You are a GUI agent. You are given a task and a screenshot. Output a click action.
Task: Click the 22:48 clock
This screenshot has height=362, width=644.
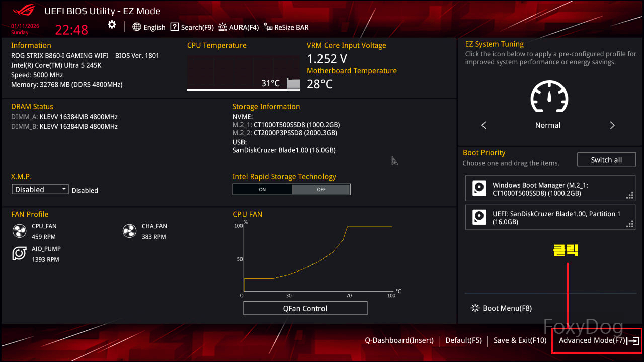click(x=71, y=30)
